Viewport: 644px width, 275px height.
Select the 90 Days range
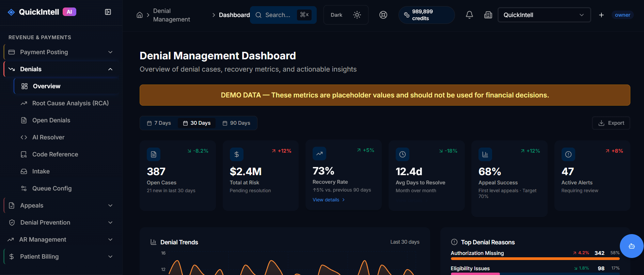click(236, 123)
